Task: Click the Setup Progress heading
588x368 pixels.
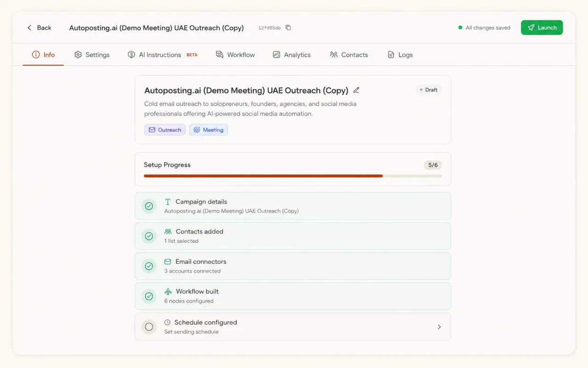Action: [167, 165]
